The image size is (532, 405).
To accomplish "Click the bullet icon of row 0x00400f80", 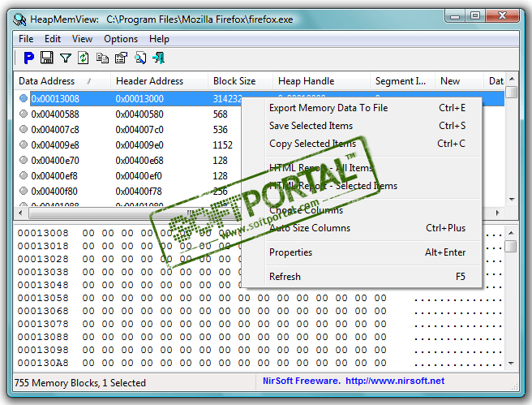I will pos(24,191).
